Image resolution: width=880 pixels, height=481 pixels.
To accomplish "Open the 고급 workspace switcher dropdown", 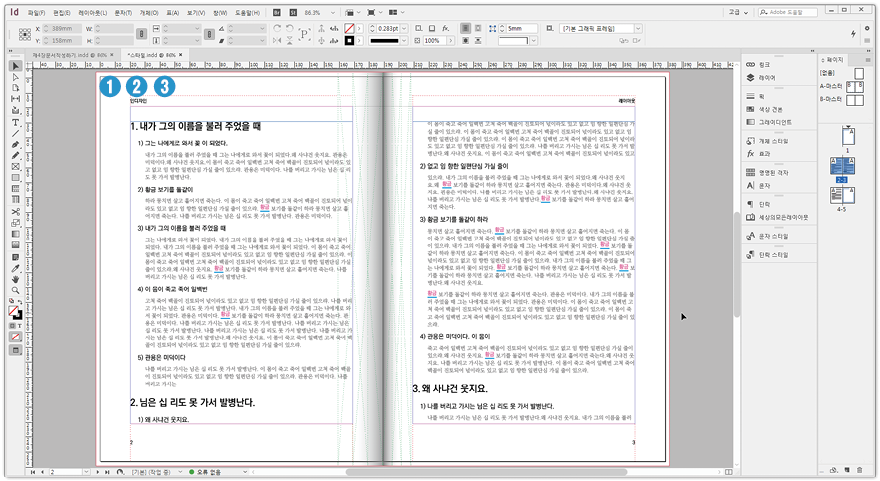I will (x=739, y=12).
